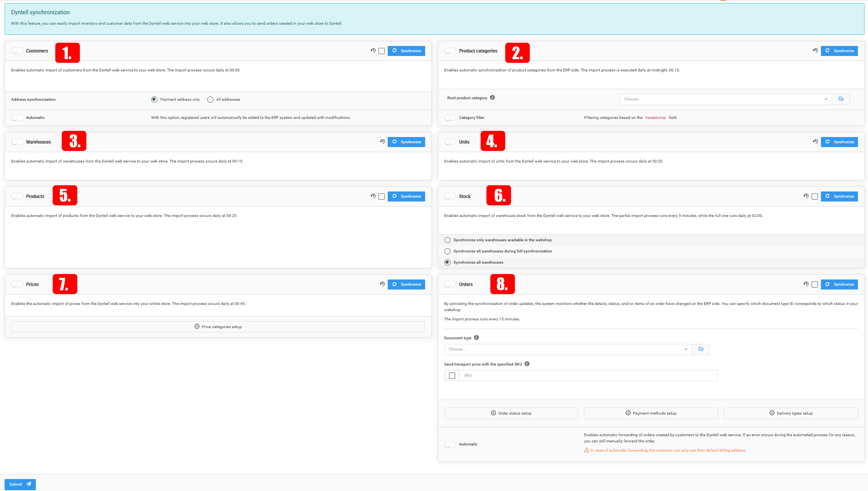Refresh the Root product category list
The width and height of the screenshot is (868, 491).
[x=841, y=99]
